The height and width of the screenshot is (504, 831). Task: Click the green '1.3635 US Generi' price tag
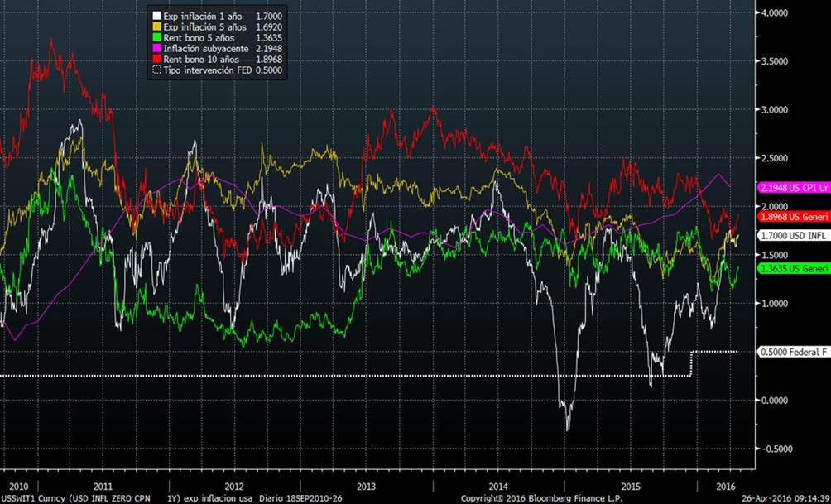point(795,269)
